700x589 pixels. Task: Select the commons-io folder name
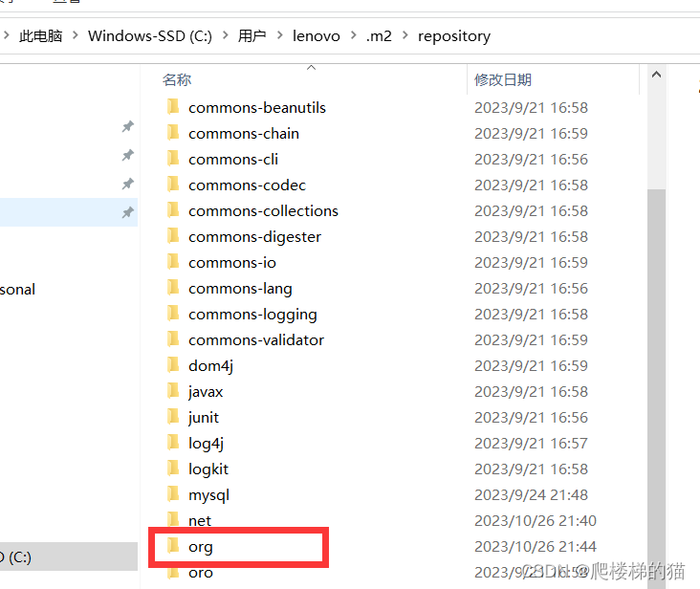(232, 263)
